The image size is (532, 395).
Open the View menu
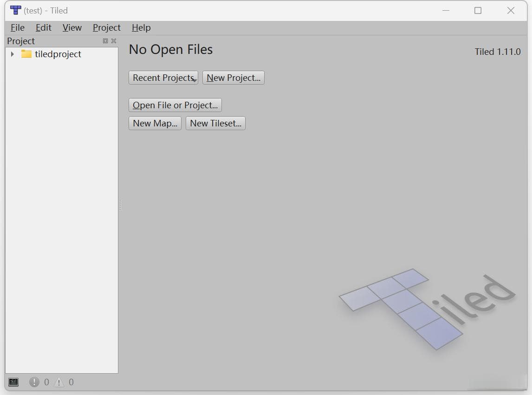[72, 27]
